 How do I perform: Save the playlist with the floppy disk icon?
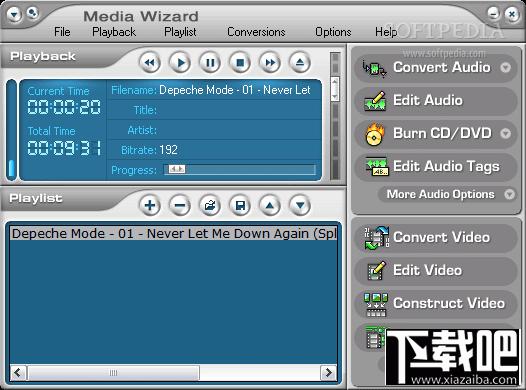(x=240, y=205)
